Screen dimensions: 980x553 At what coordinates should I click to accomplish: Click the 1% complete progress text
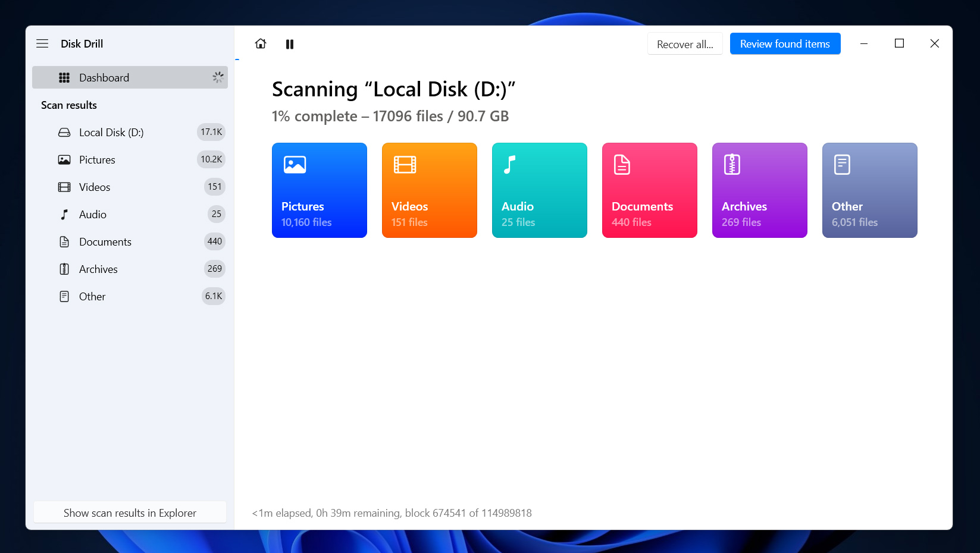390,116
